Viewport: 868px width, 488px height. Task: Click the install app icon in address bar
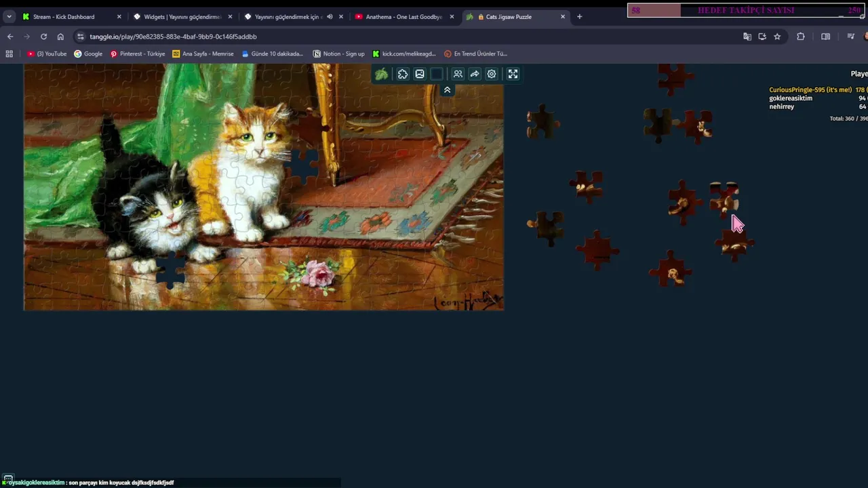762,37
